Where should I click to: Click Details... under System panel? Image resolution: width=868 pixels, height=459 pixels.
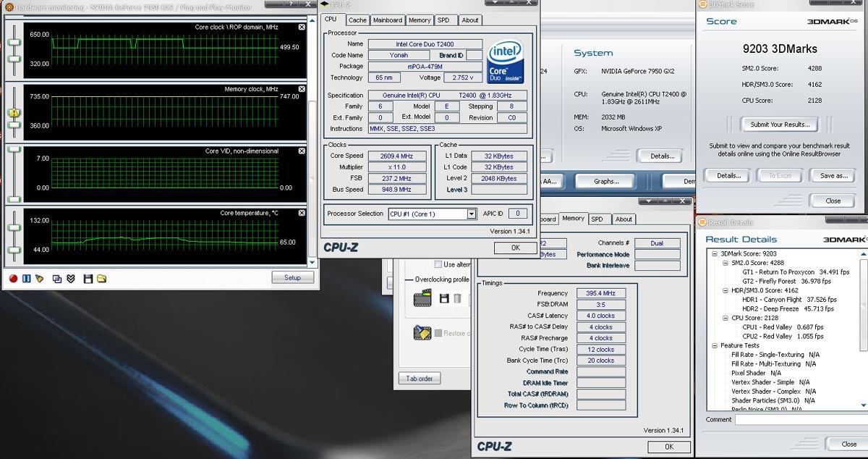[662, 156]
